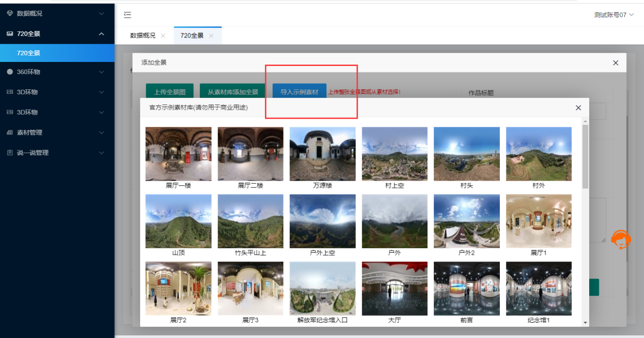This screenshot has height=338, width=644.
Task: Expand the 360环物 sidebar menu
Action: (x=101, y=72)
